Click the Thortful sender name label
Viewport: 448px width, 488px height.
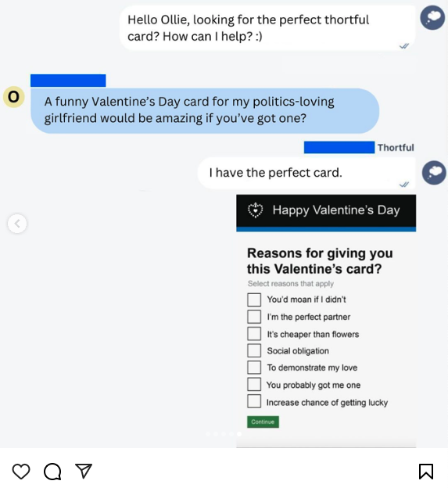tap(396, 148)
